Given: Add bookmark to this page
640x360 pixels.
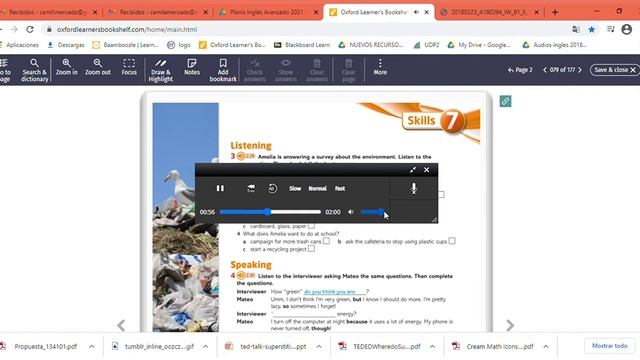Looking at the screenshot, I should 223,70.
